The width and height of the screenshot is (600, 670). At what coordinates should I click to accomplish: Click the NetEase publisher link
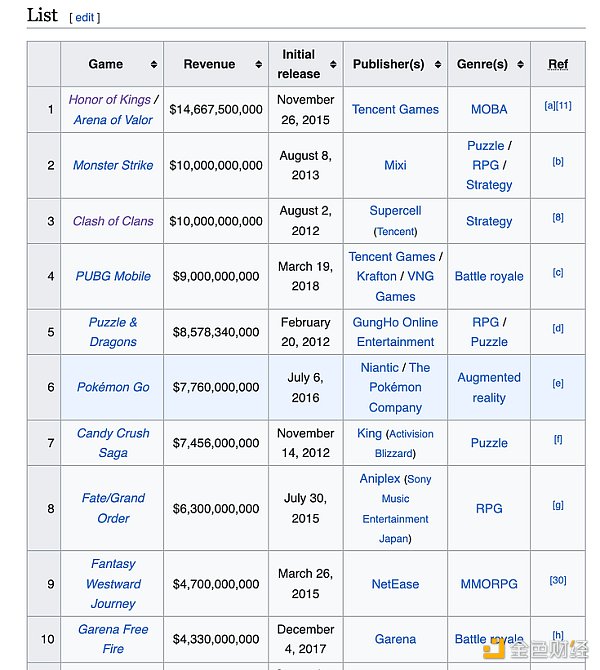pyautogui.click(x=395, y=584)
